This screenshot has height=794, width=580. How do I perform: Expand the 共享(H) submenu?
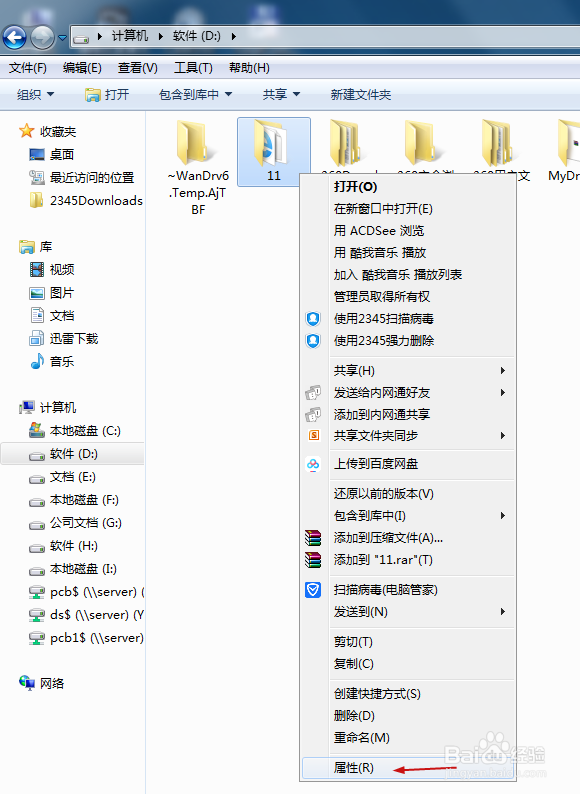point(408,371)
